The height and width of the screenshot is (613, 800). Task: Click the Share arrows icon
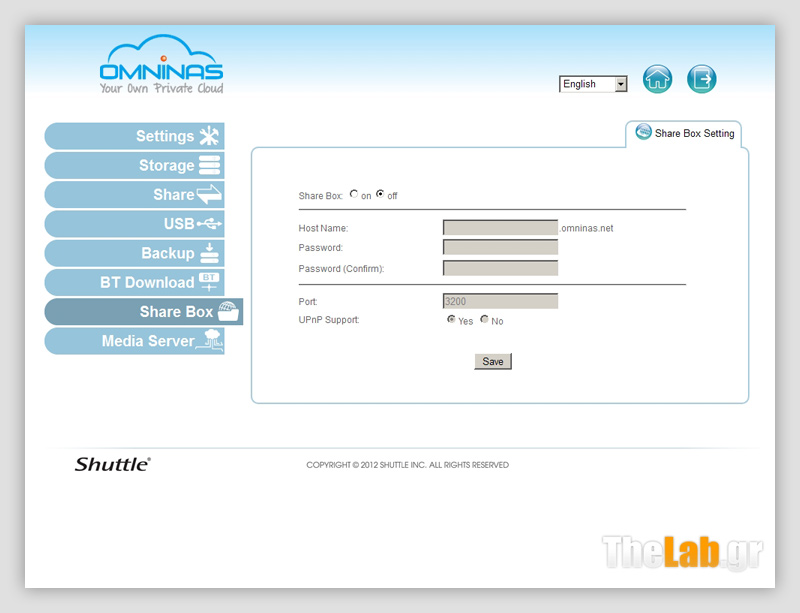[x=209, y=195]
